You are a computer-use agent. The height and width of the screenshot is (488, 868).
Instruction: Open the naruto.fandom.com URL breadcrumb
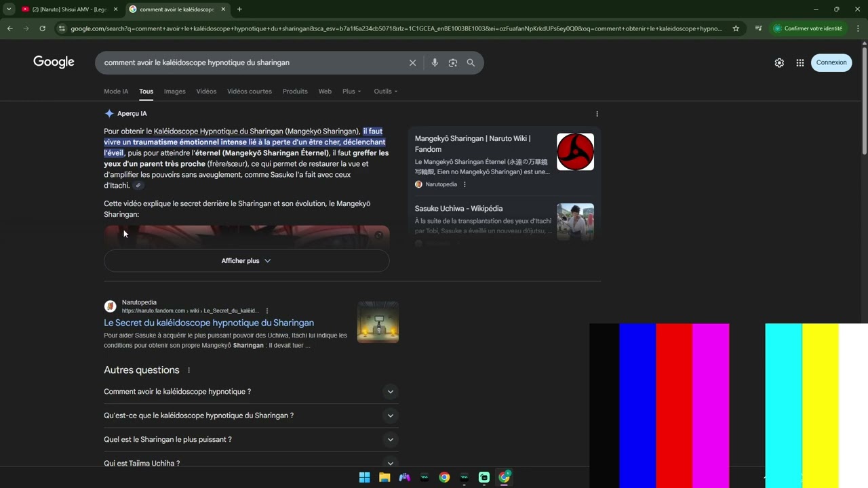[x=191, y=311]
